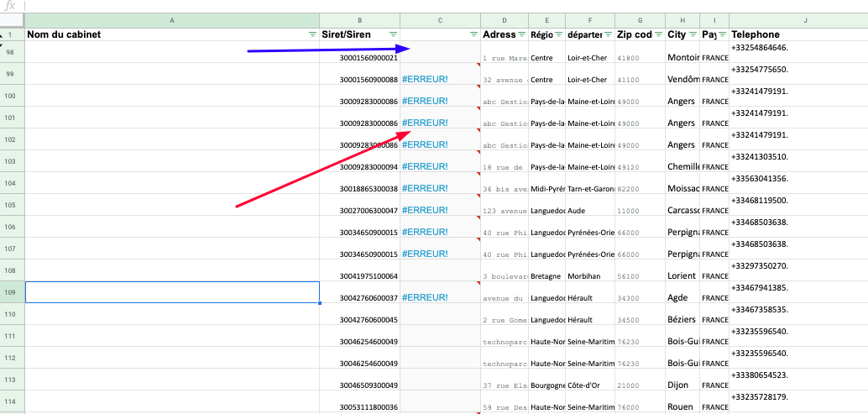868x414 pixels.
Task: Open the Région column filter icon
Action: 558,34
